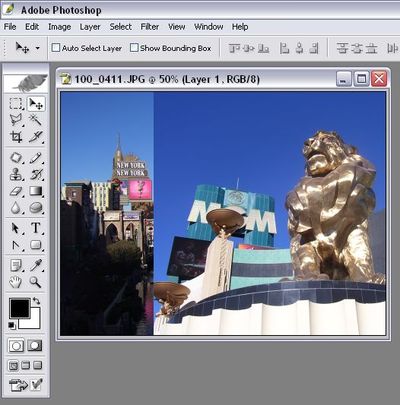Screen dimensions: 400x405
Task: Click the black foreground color swatch
Action: pos(20,308)
